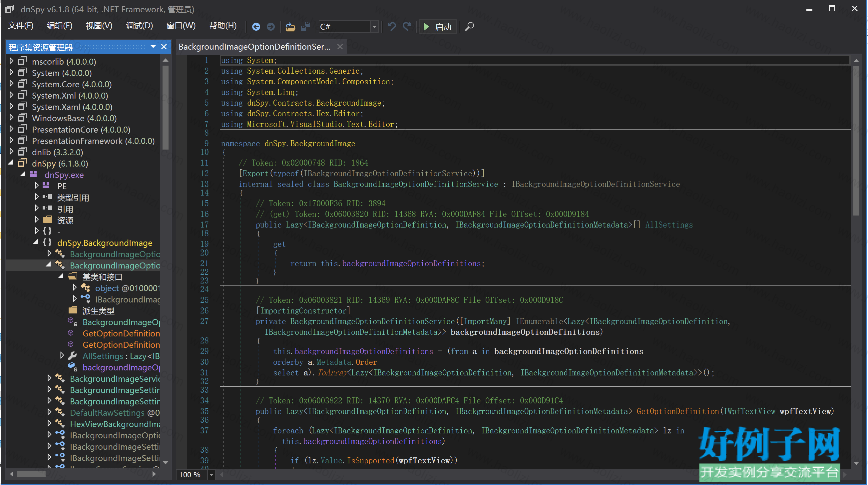Screen dimensions: 868x485
Task: Click the 引用 node icon
Action: (48, 208)
